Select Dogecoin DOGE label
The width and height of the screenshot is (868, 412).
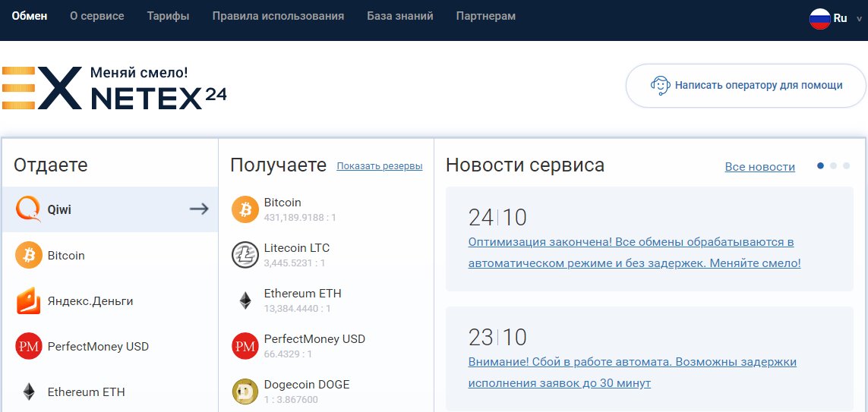[x=307, y=384]
